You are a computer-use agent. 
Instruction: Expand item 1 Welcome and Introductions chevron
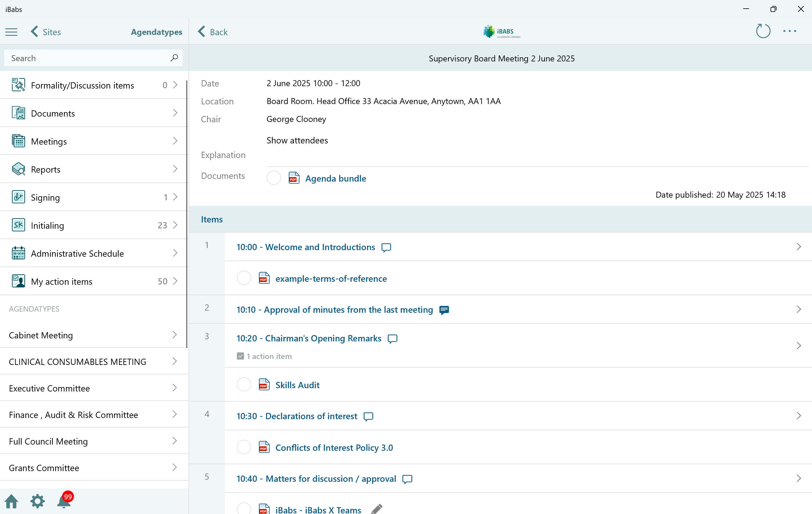[x=799, y=247]
